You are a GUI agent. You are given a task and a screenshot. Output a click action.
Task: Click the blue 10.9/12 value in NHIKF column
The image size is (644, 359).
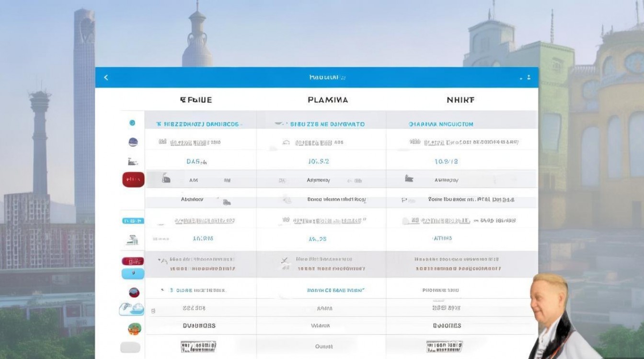(x=446, y=162)
